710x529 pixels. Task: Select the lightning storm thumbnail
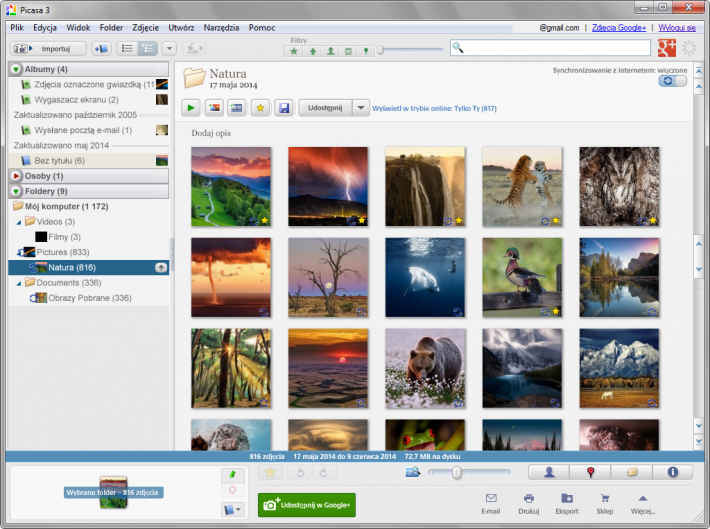[x=328, y=186]
